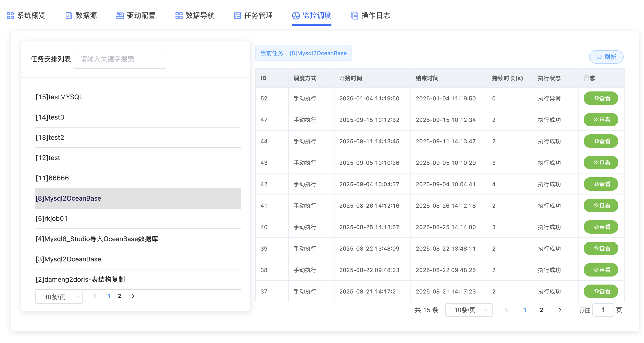Open task list 10条/页 page size dropdown
This screenshot has height=343, width=644.
point(59,297)
